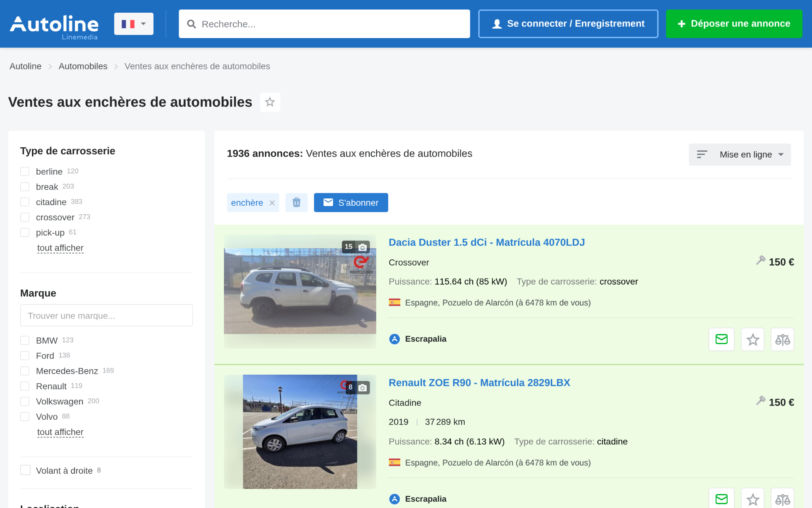The width and height of the screenshot is (812, 508).
Task: Click the 150 € price of Renault ZOE
Action: 781,402
